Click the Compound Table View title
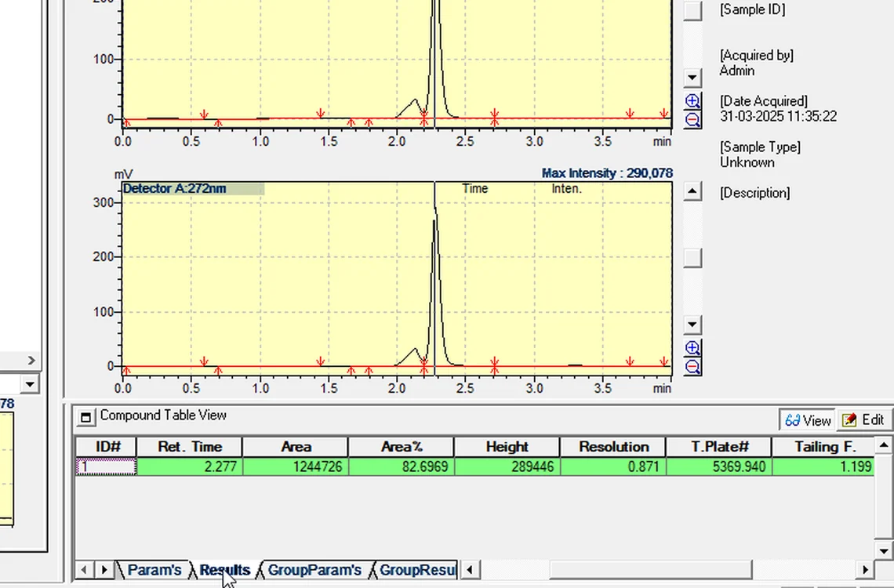894x588 pixels. coord(163,416)
